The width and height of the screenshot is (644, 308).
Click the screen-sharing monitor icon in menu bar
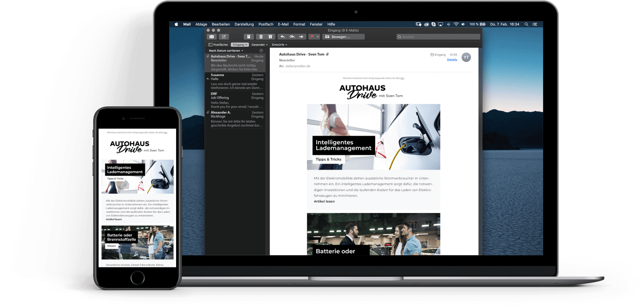(x=418, y=24)
